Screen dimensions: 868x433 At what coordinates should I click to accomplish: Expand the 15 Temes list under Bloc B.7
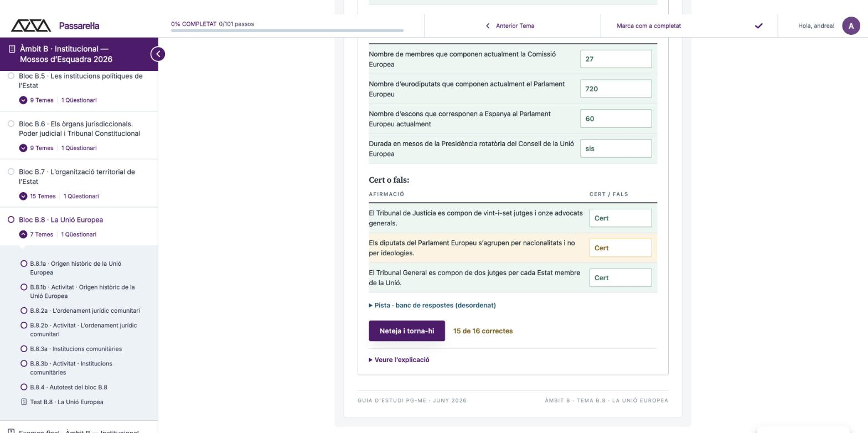tap(23, 196)
